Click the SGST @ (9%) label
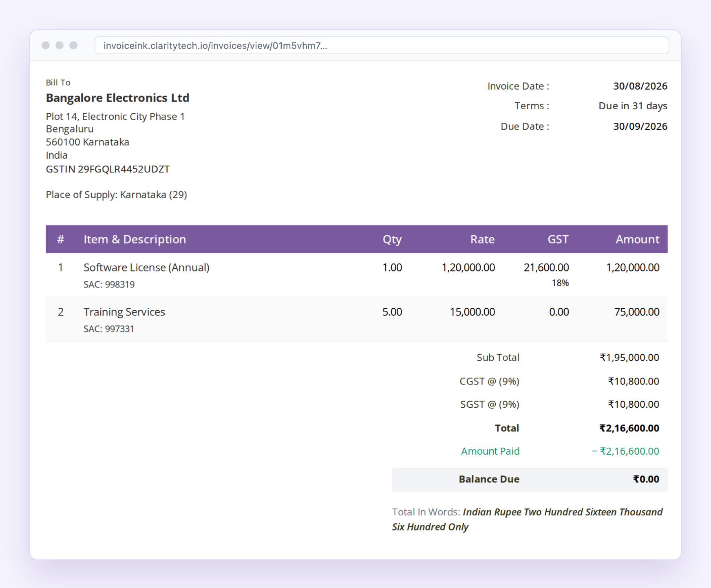This screenshot has width=711, height=588. click(x=490, y=405)
